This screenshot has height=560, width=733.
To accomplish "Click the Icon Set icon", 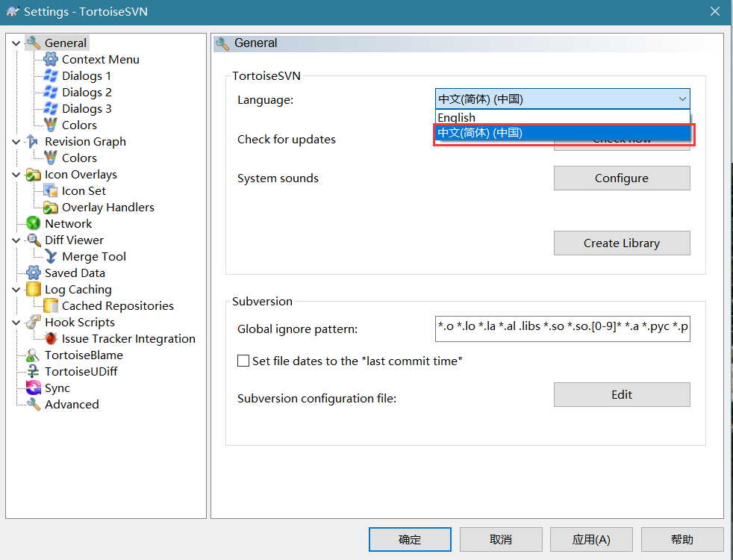I will pyautogui.click(x=51, y=190).
